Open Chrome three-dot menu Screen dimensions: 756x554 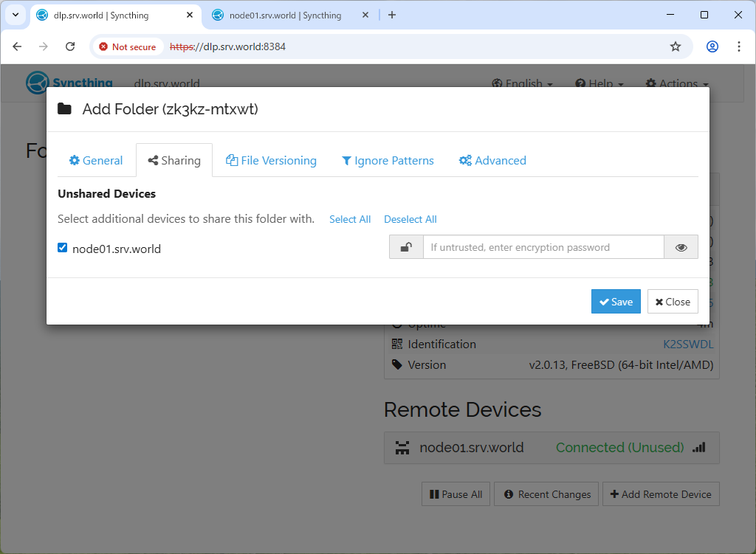click(739, 46)
